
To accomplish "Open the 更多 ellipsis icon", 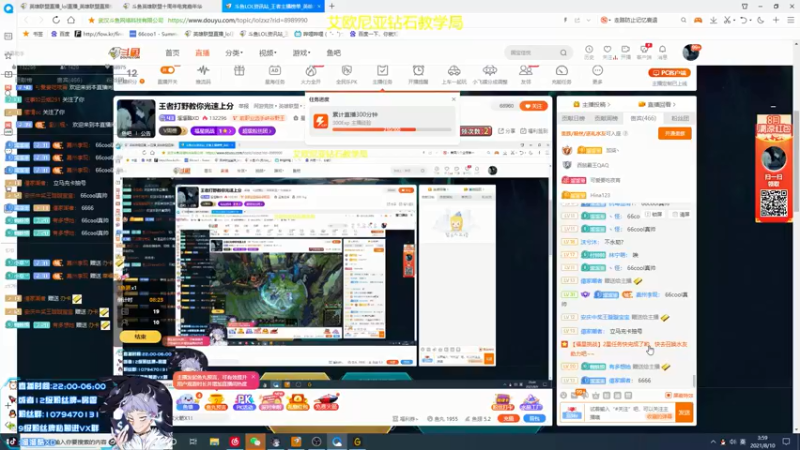I will tap(597, 70).
